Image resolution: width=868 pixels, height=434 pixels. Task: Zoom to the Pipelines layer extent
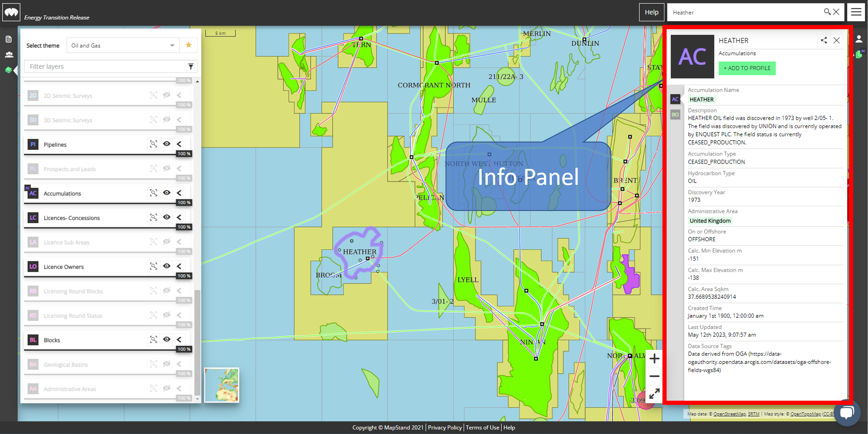(153, 144)
